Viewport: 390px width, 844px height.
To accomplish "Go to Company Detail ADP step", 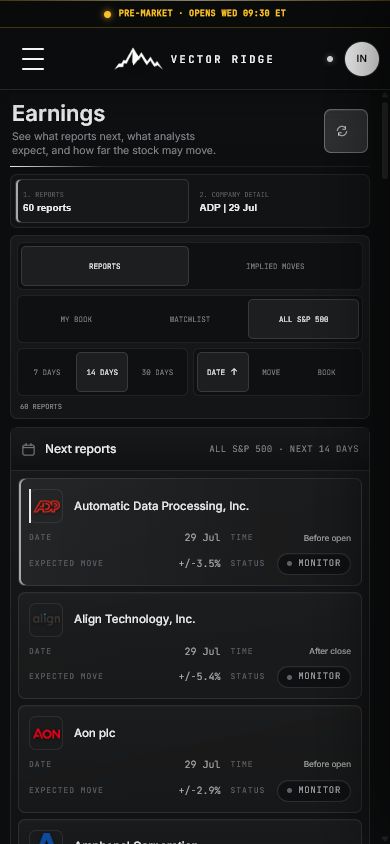I will pyautogui.click(x=278, y=201).
